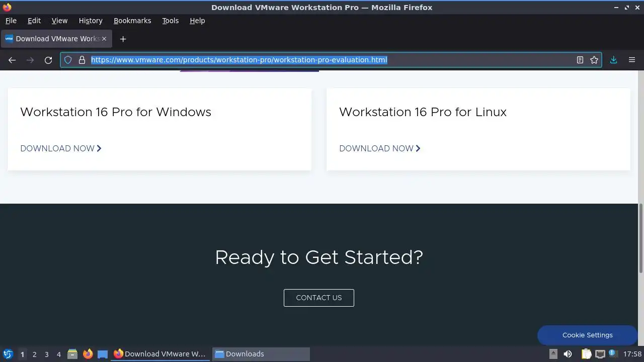Open the Help menu
This screenshot has height=362, width=644.
tap(197, 21)
